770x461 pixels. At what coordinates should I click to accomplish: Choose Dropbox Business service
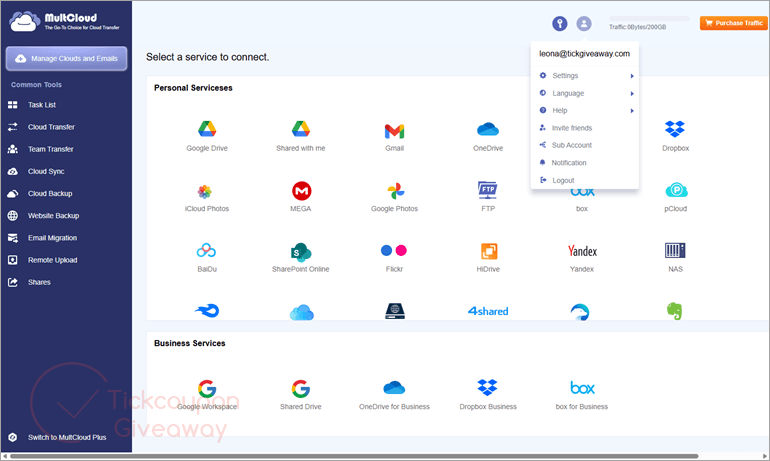click(488, 395)
